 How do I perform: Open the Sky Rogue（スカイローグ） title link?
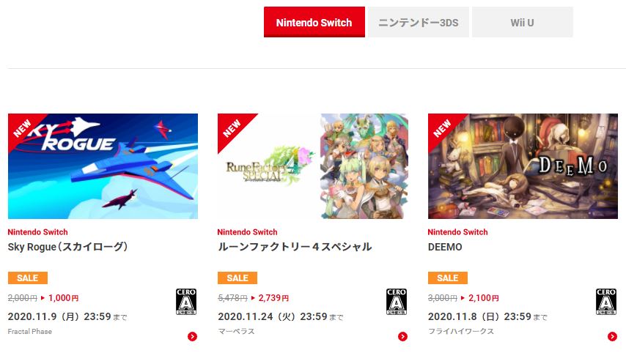point(68,247)
